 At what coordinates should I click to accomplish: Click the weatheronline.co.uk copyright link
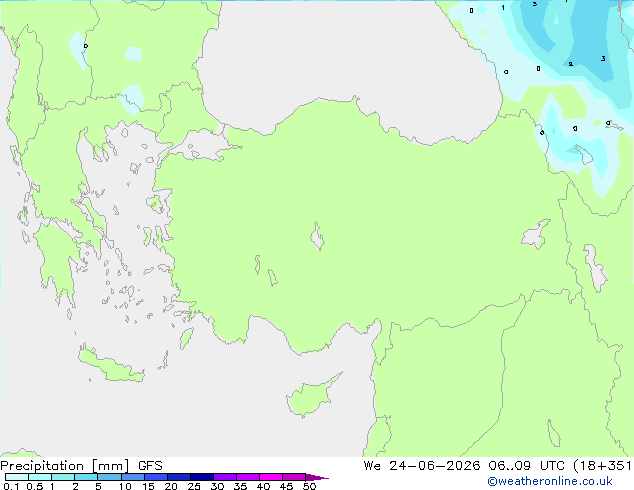click(x=550, y=481)
